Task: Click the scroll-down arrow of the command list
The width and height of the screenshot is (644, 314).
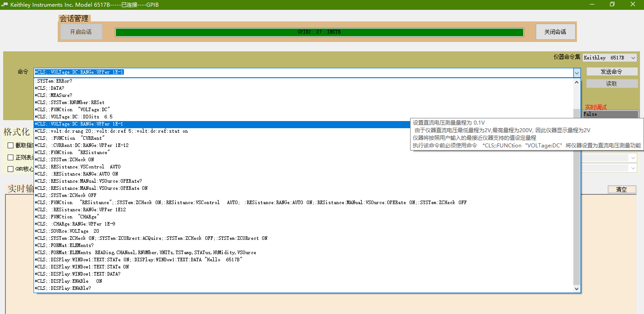Action: click(577, 289)
